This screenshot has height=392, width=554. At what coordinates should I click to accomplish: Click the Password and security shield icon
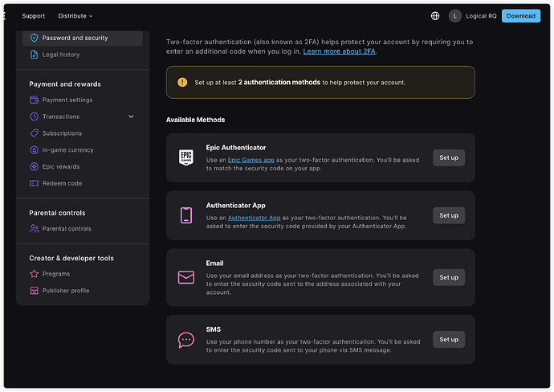(x=34, y=38)
